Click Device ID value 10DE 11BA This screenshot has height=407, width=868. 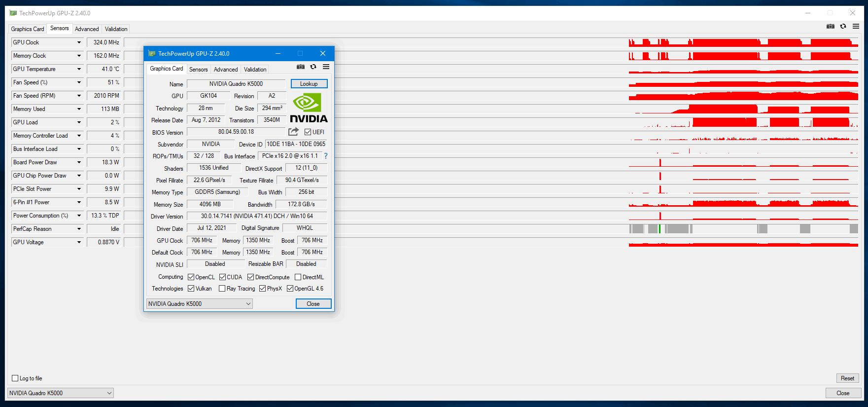(x=296, y=144)
